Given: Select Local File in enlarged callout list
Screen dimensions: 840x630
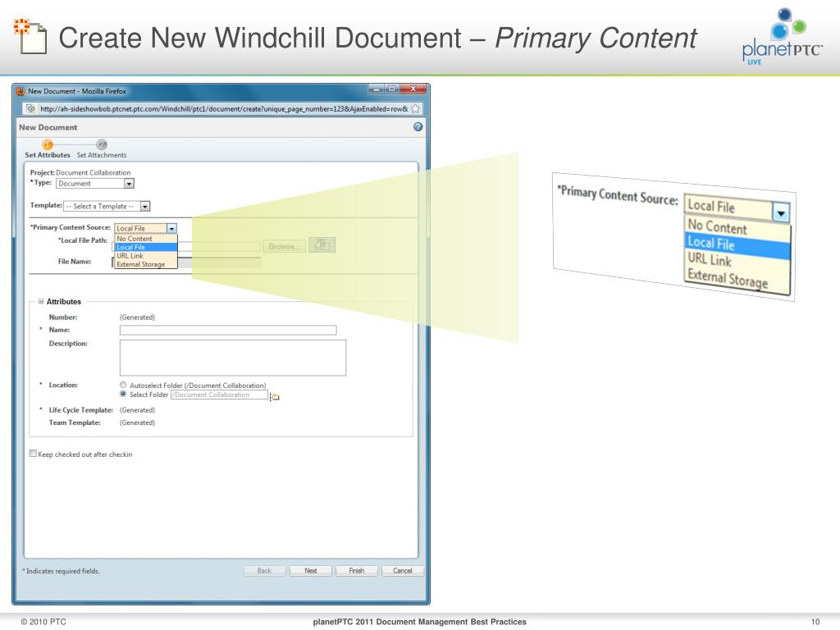Looking at the screenshot, I should point(737,244).
